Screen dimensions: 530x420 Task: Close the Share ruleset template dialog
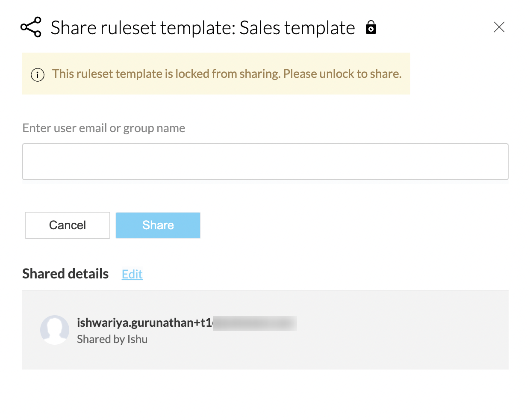499,27
